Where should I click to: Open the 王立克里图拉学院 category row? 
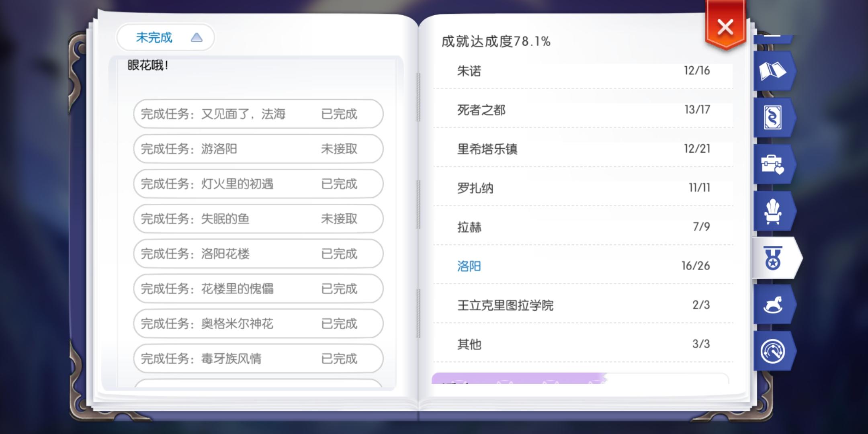pyautogui.click(x=583, y=305)
